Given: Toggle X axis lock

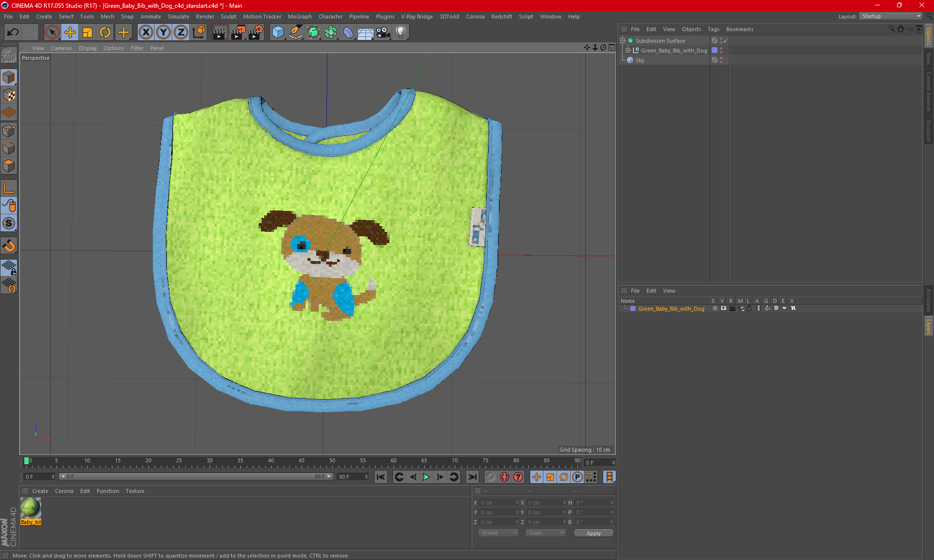Looking at the screenshot, I should tap(145, 33).
